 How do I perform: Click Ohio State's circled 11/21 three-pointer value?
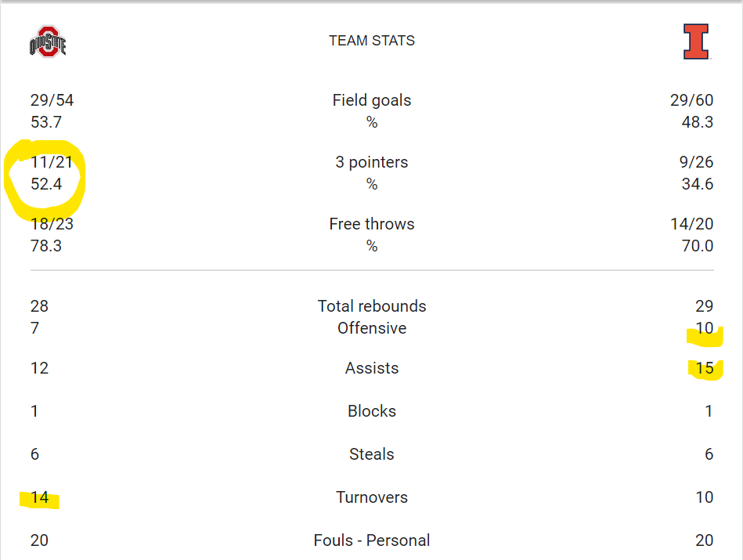pos(52,162)
